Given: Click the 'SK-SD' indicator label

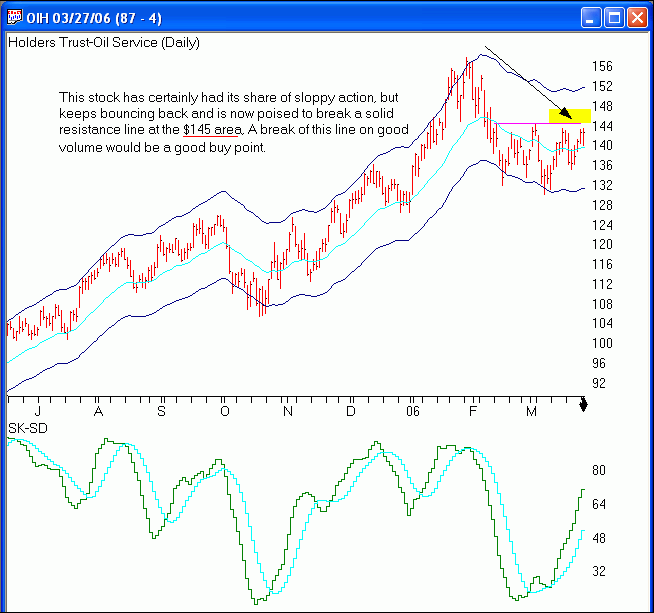Looking at the screenshot, I should tap(28, 428).
